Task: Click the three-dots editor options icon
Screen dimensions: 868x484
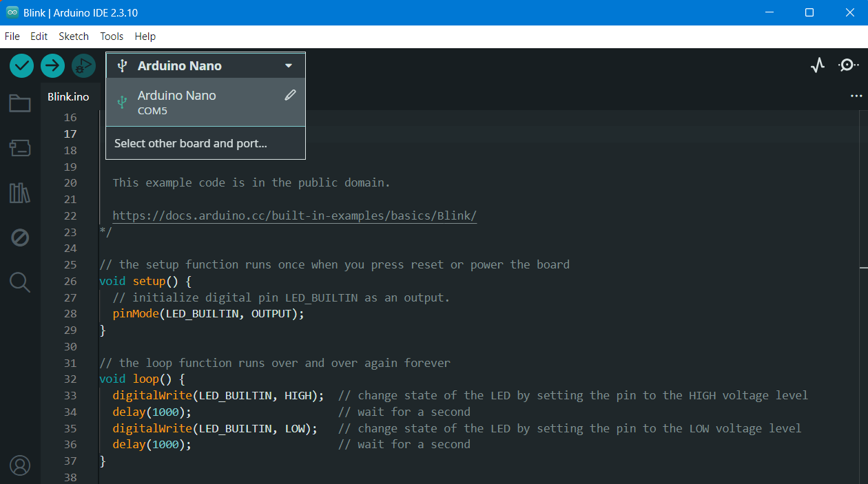Action: click(856, 96)
